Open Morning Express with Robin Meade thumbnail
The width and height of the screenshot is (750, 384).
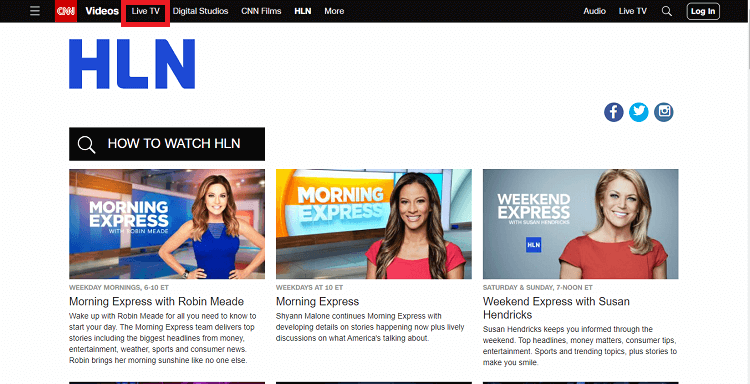[167, 224]
